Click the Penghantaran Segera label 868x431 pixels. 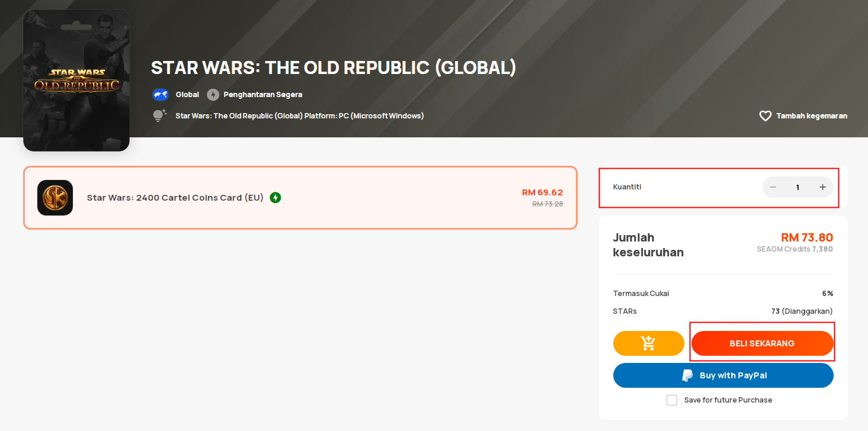263,95
